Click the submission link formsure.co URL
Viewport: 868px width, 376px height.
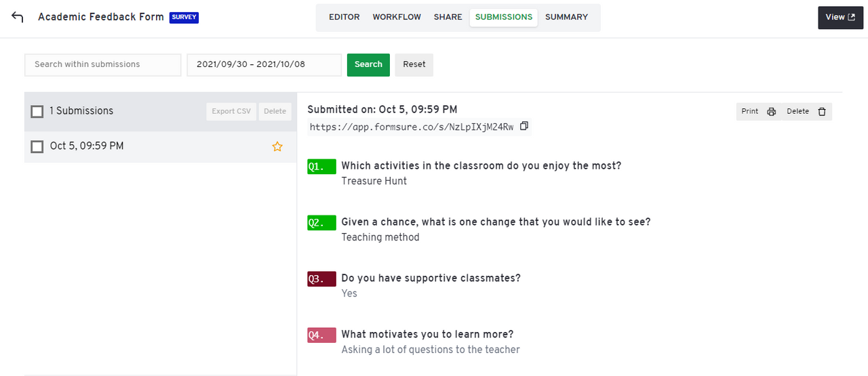pos(412,127)
